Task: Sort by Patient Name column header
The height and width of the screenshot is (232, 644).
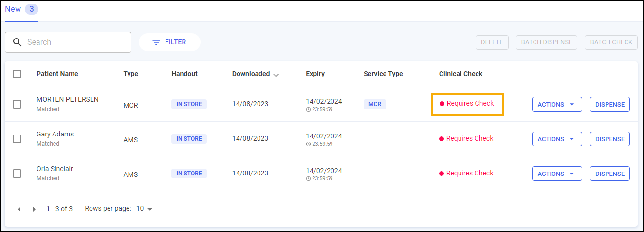Action: coord(57,74)
